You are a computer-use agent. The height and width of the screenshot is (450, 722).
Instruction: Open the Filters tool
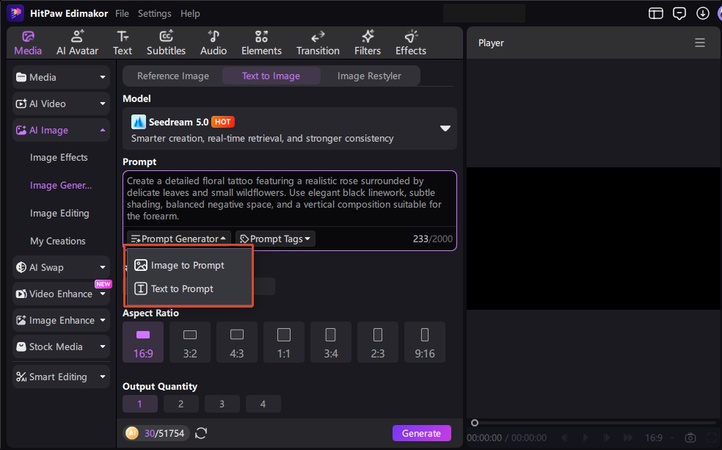click(367, 43)
